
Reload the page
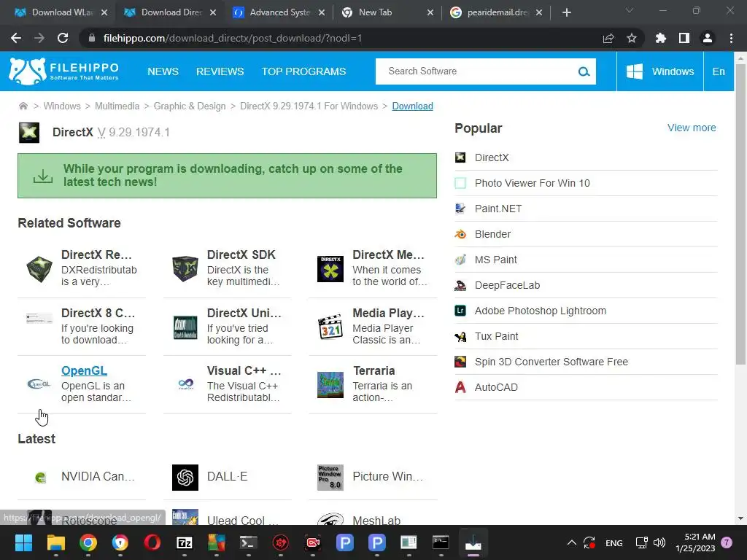pyautogui.click(x=63, y=38)
